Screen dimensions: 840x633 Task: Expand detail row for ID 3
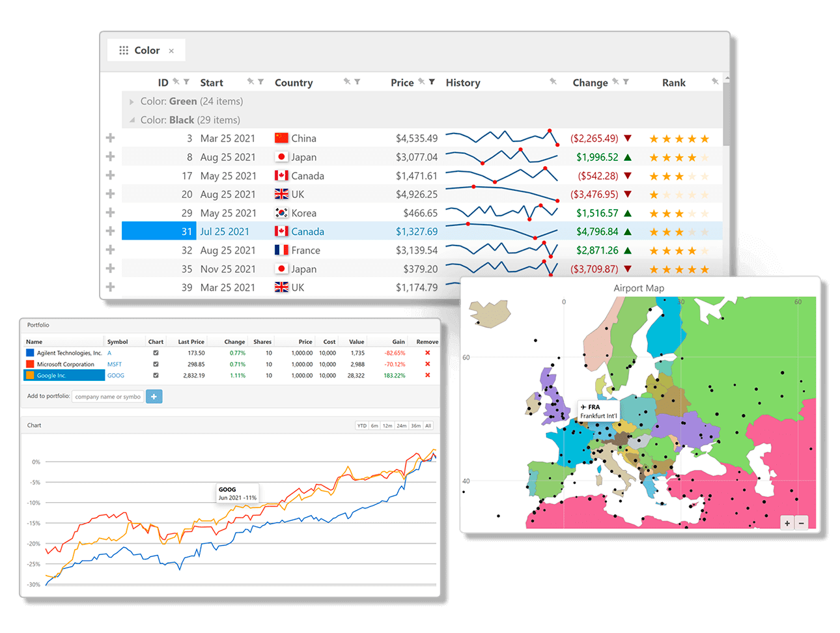110,138
